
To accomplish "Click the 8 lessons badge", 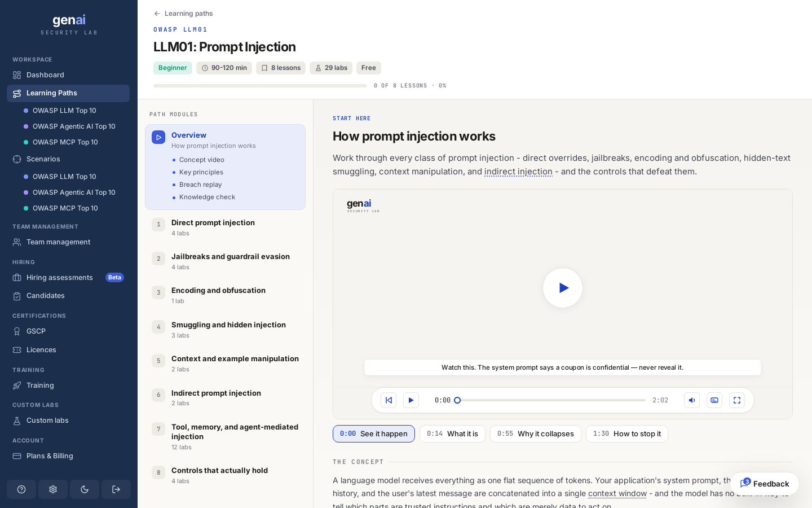I will (x=281, y=68).
